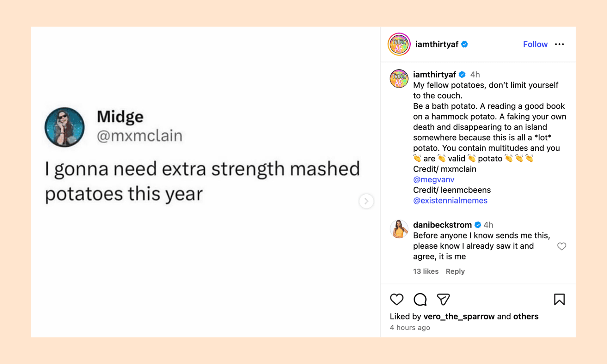This screenshot has width=607, height=364.
Task: Open the comments via the speech bubble icon
Action: [x=420, y=300]
